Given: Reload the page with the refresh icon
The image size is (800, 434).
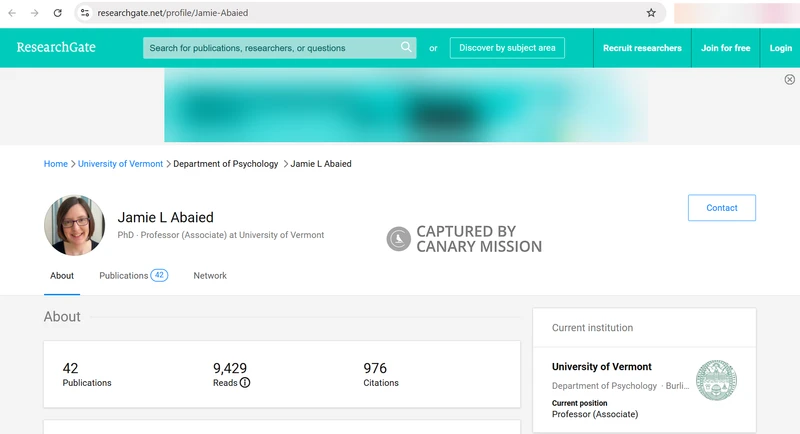Looking at the screenshot, I should (58, 13).
